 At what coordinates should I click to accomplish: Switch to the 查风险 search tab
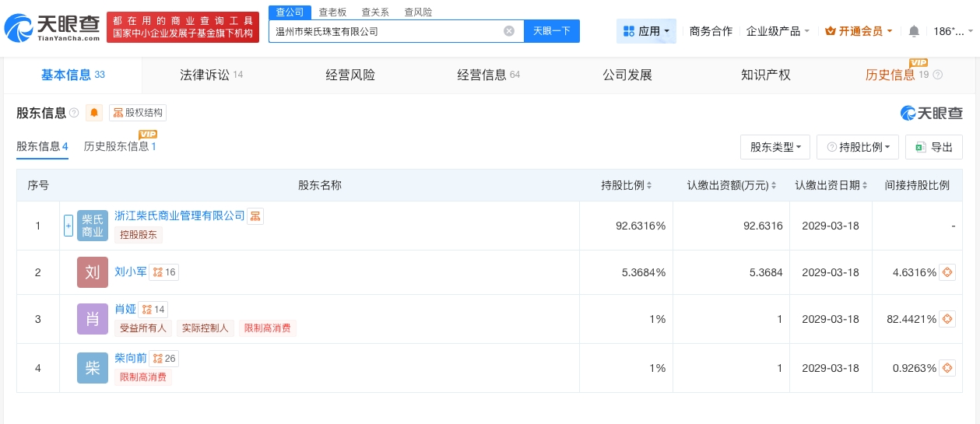[x=418, y=12]
